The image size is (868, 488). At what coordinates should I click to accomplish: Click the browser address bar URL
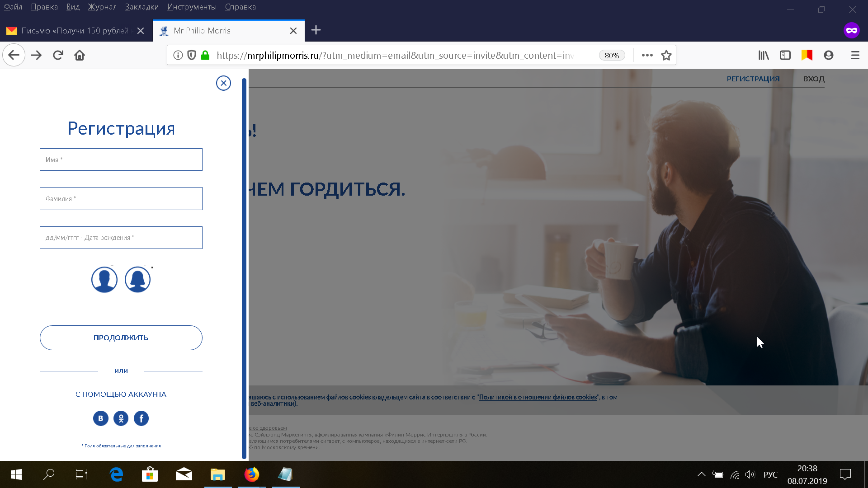pos(396,55)
